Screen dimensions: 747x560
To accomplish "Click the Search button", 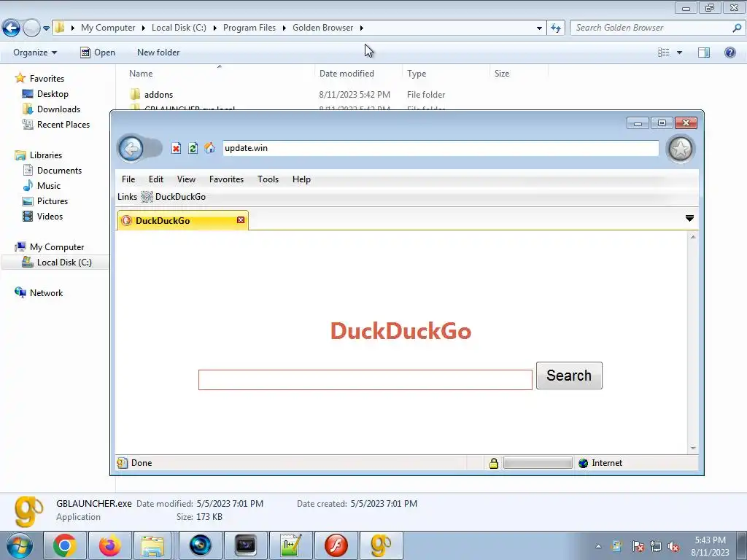I will click(x=569, y=376).
